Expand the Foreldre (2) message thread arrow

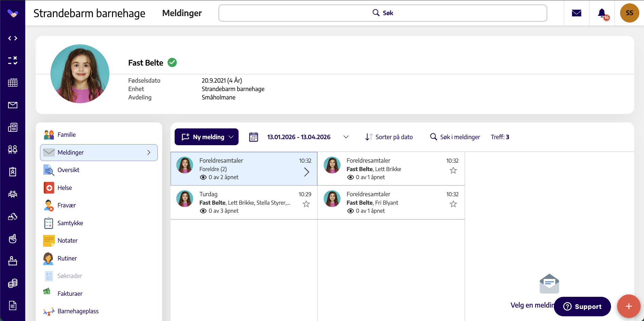(x=307, y=172)
